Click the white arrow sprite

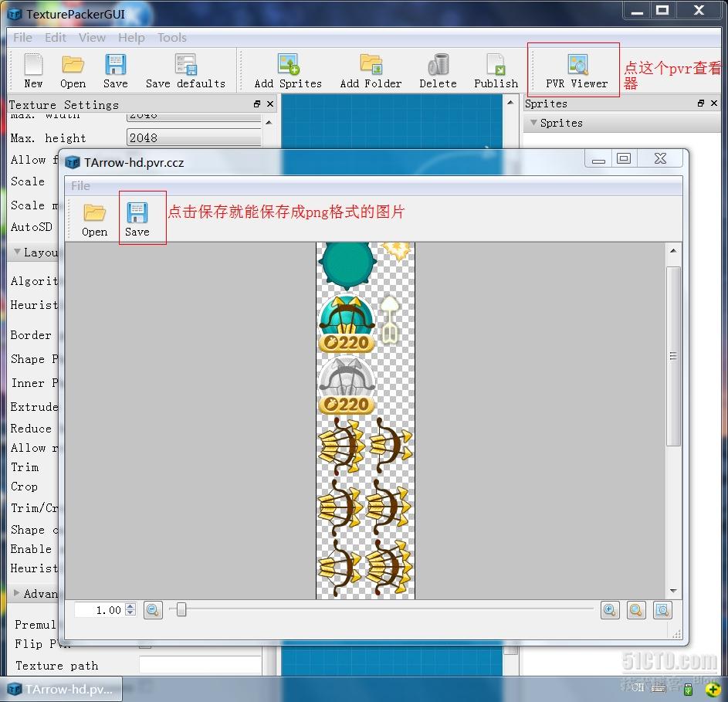390,320
